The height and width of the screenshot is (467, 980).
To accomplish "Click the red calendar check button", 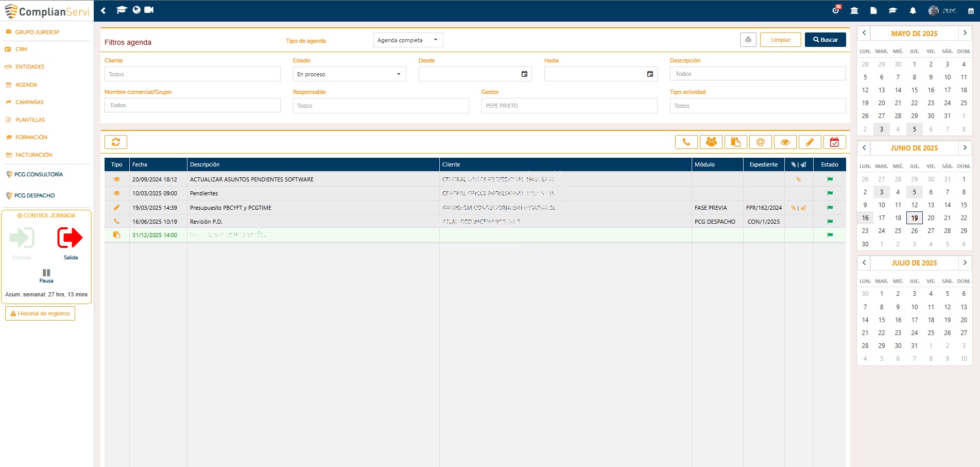I will pyautogui.click(x=835, y=142).
